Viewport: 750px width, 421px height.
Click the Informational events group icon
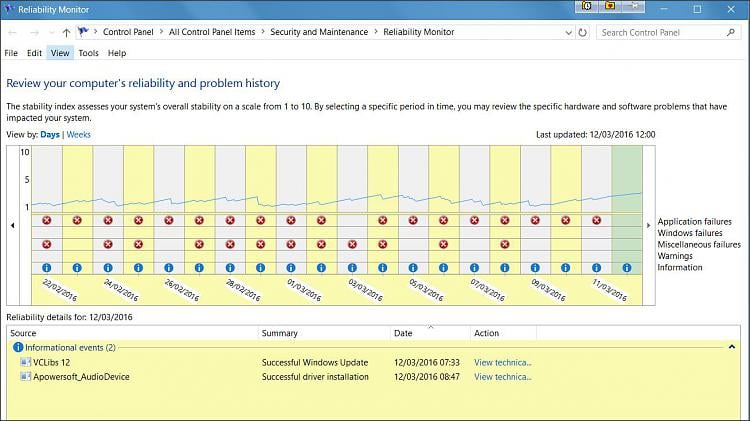coord(18,347)
